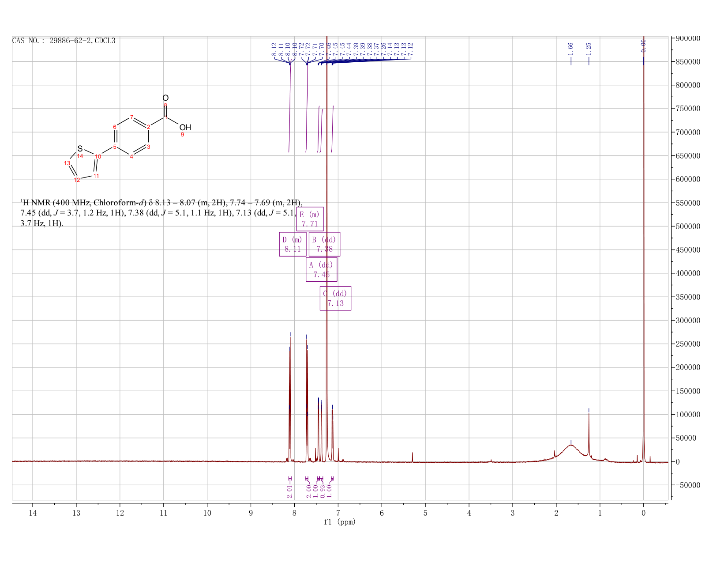Click the D (m) 8.11 multiplet box
This screenshot has width=728, height=563.
click(293, 244)
